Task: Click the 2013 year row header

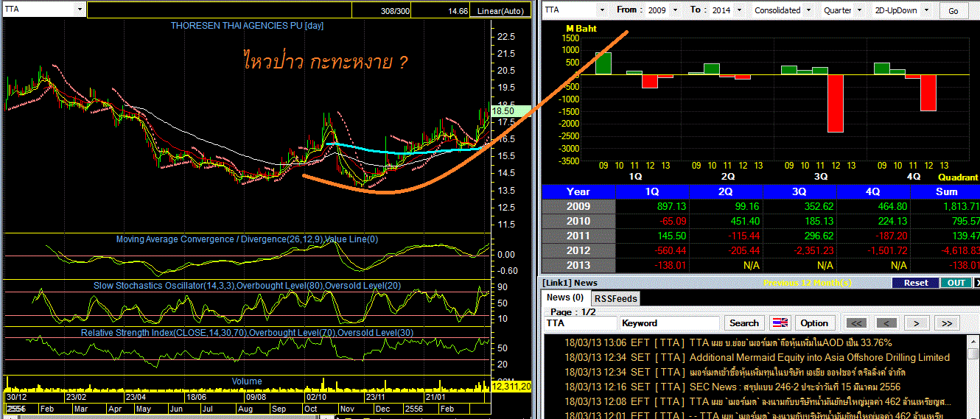Action: pyautogui.click(x=578, y=265)
